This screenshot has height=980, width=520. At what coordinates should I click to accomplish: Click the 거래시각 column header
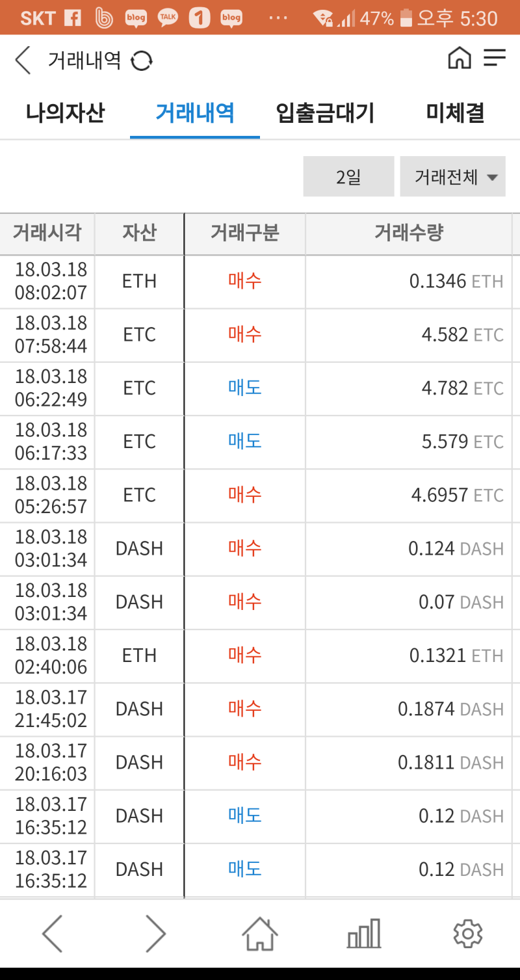click(47, 233)
